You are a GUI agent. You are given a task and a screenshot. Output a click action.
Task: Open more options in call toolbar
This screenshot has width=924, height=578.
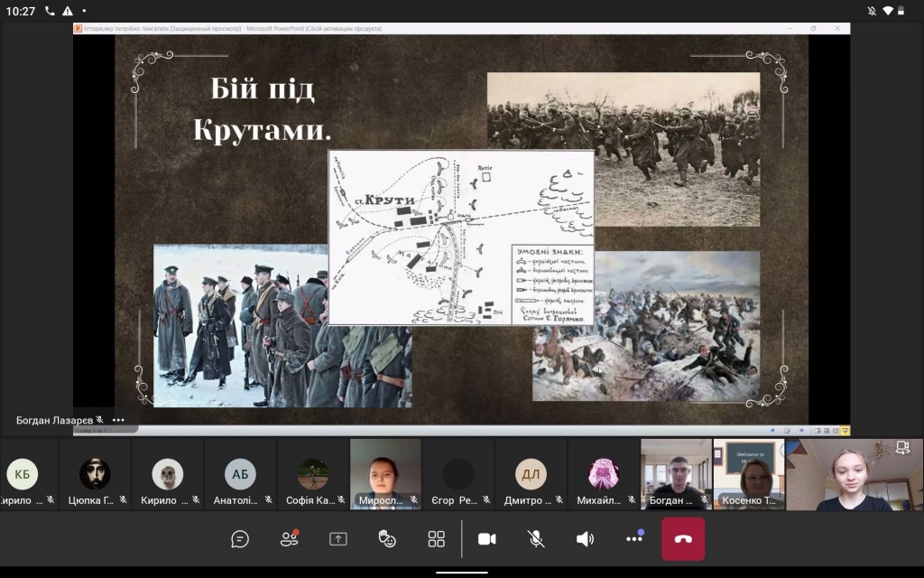(x=634, y=539)
